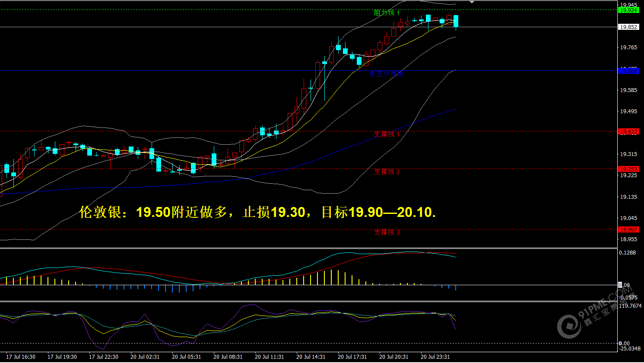Click the 20 Jul 02:31 time label
The image size is (644, 363).
(145, 357)
